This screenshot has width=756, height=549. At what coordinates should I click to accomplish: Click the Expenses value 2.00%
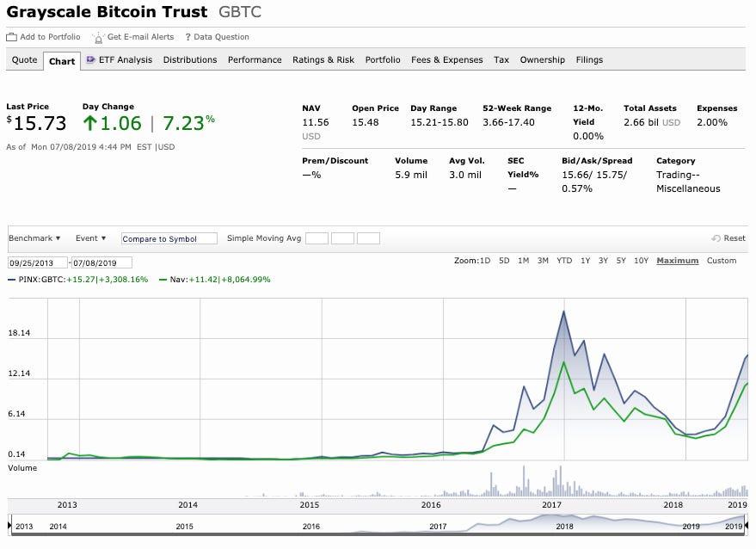coord(711,122)
